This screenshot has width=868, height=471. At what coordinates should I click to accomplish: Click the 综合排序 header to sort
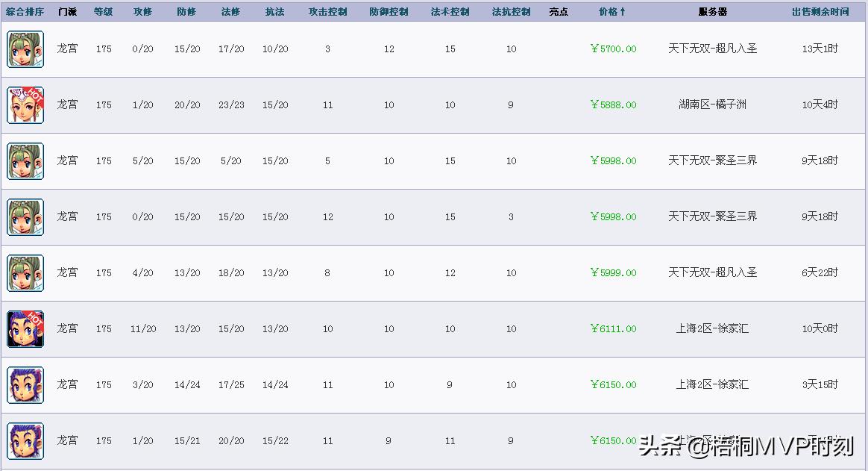pyautogui.click(x=25, y=12)
